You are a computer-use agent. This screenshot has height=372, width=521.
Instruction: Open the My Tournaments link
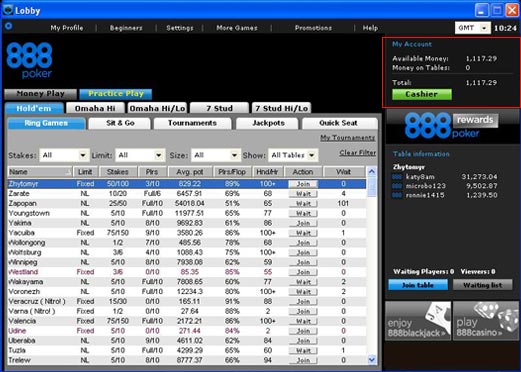coord(348,138)
